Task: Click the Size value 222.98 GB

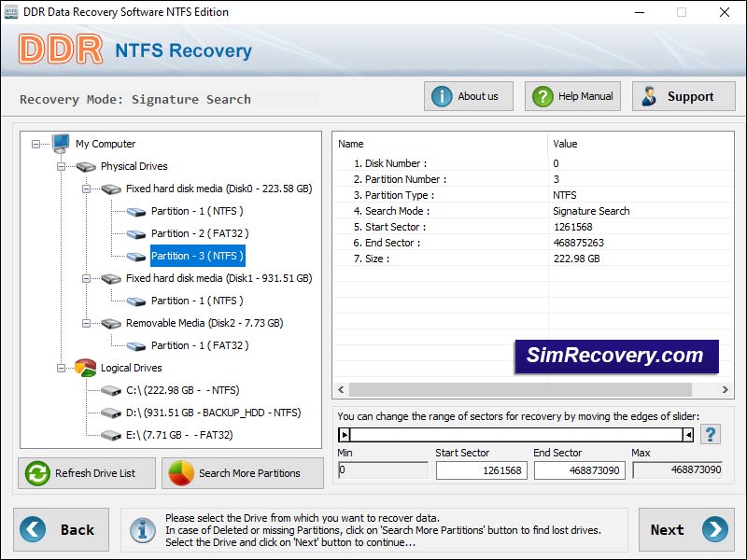Action: coord(576,259)
